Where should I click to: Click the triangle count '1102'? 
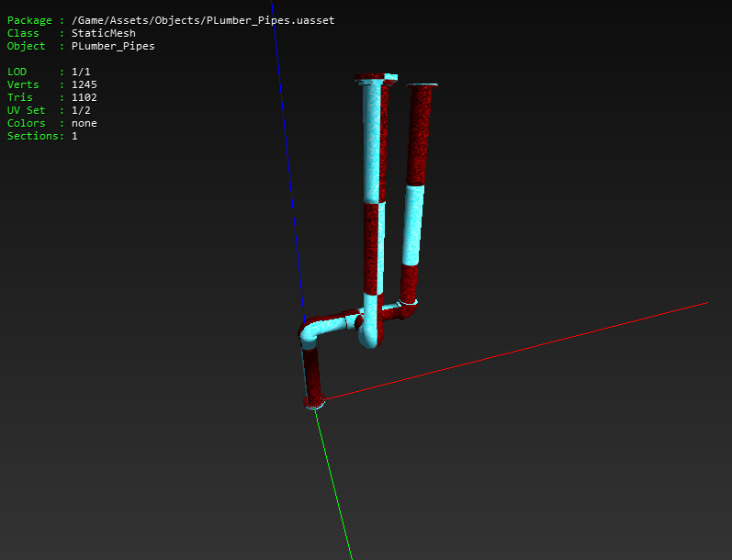pos(84,97)
